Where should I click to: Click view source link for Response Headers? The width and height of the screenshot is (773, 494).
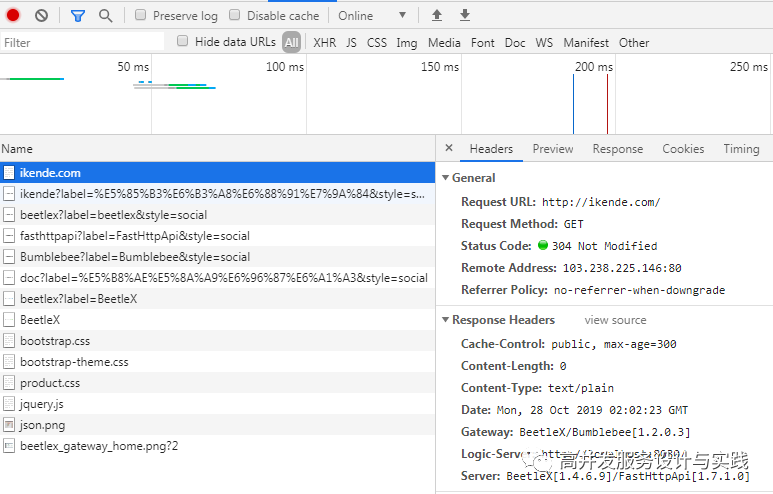615,320
